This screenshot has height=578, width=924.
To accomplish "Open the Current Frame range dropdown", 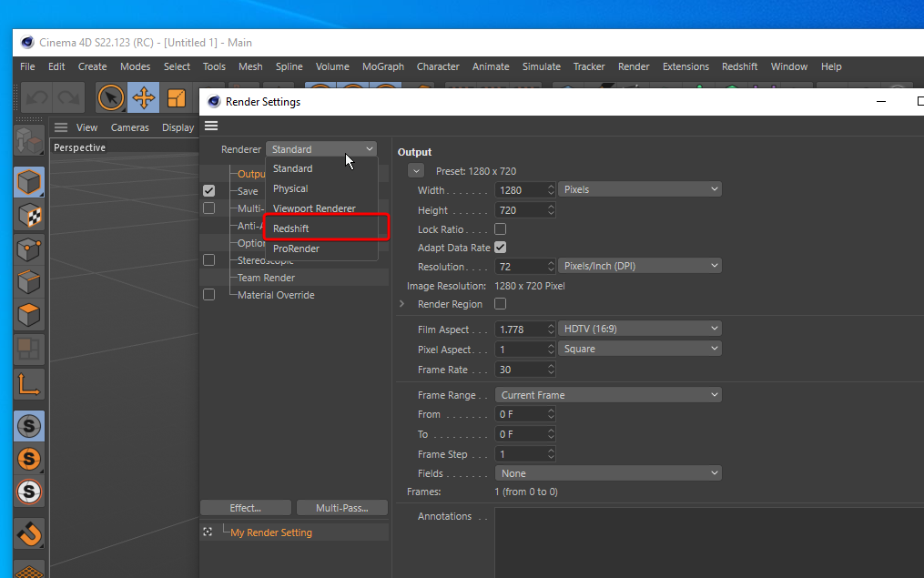I will 608,395.
